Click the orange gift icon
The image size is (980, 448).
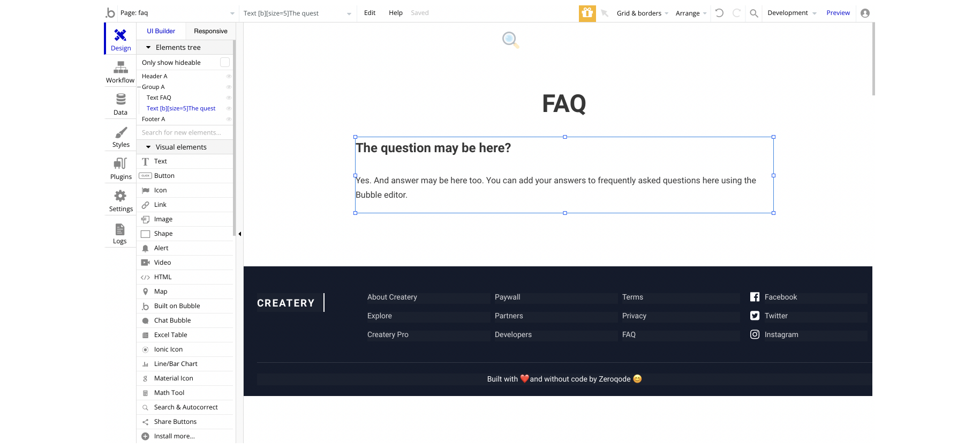(587, 13)
